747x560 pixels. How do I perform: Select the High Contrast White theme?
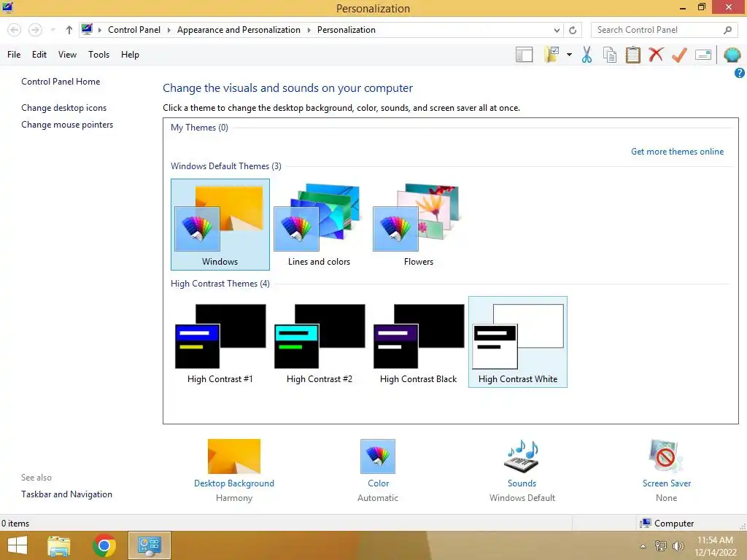518,342
